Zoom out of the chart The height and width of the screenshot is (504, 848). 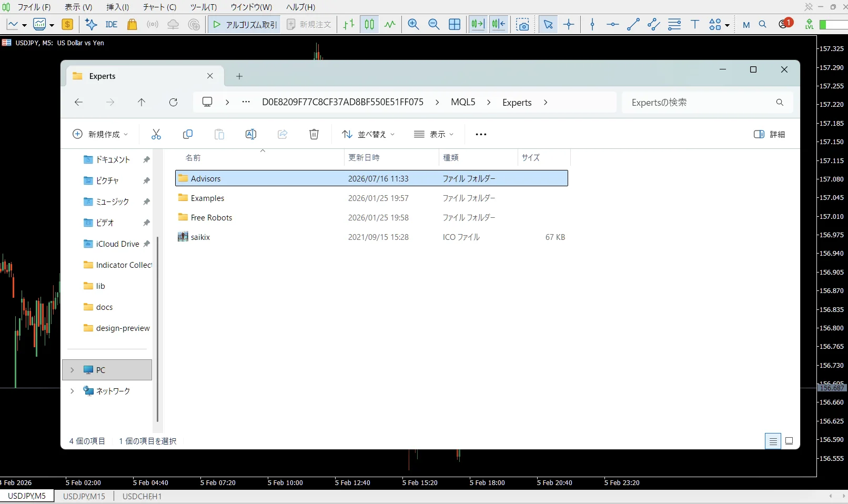tap(434, 24)
